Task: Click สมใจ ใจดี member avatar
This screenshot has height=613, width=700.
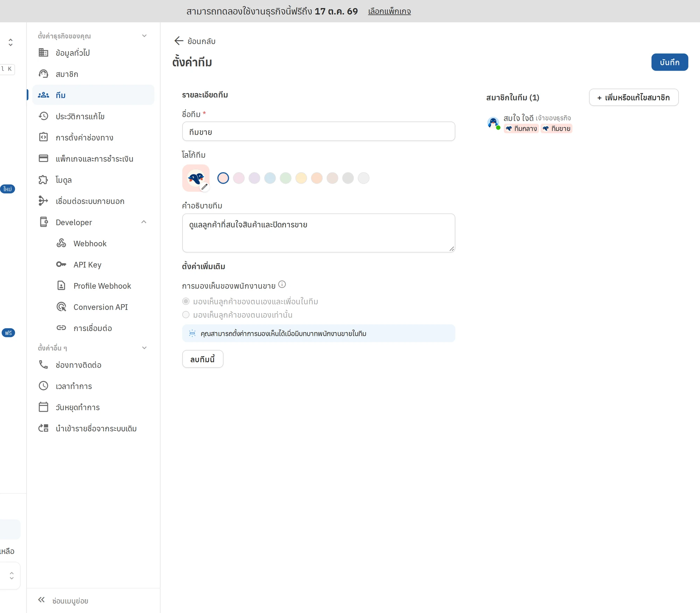Action: 493,123
